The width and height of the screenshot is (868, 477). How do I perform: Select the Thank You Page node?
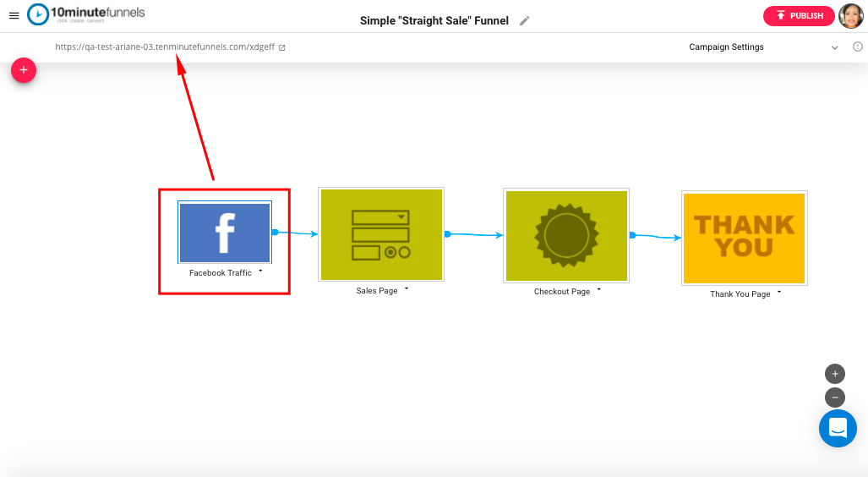tap(744, 238)
